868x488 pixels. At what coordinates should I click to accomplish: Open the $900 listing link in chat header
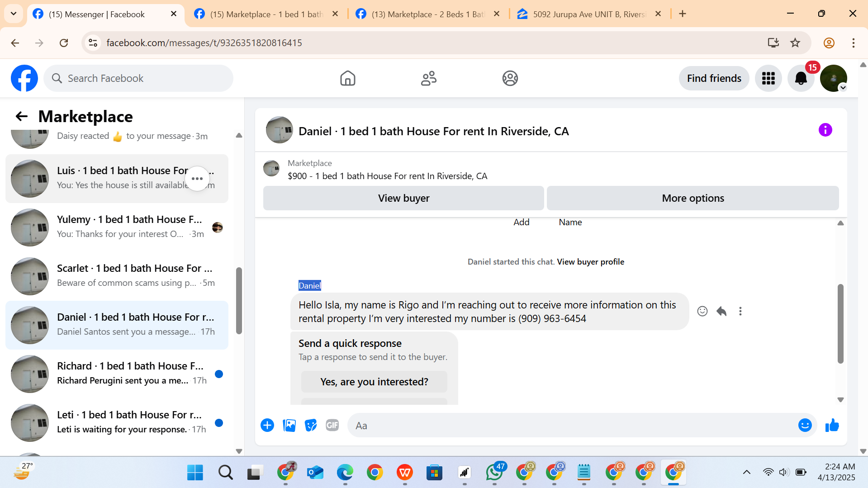[x=387, y=176]
